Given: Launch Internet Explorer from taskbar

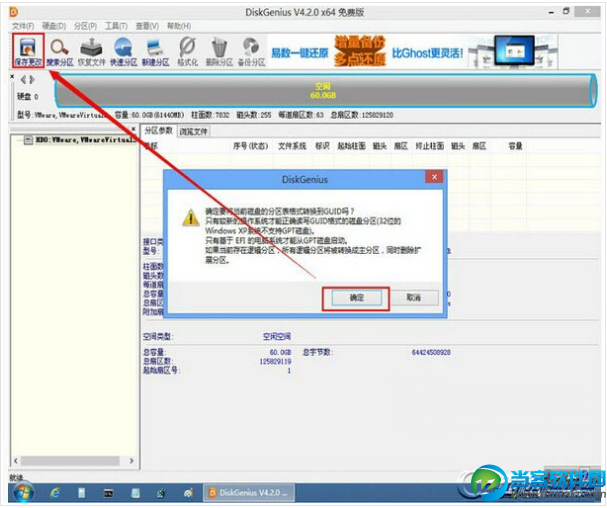Looking at the screenshot, I should [55, 493].
